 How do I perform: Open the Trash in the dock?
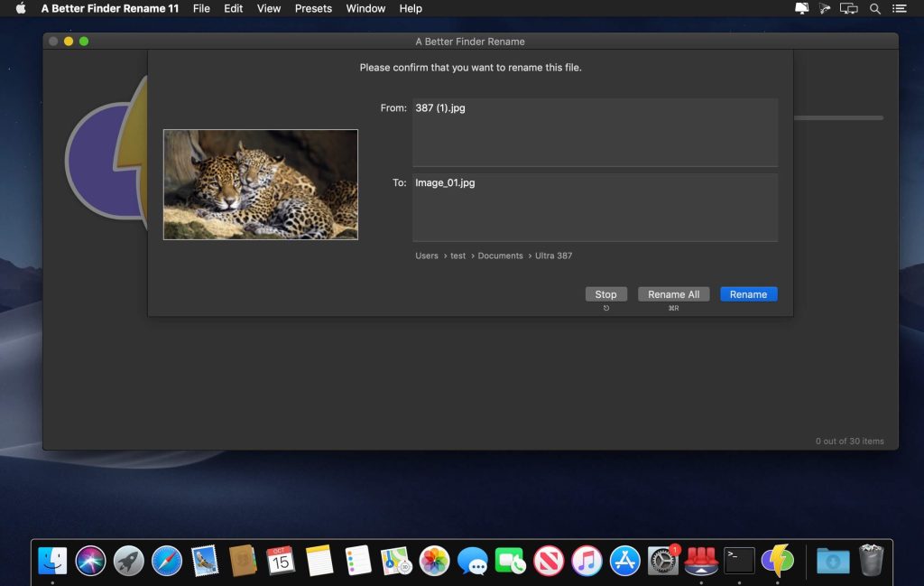[x=871, y=561]
